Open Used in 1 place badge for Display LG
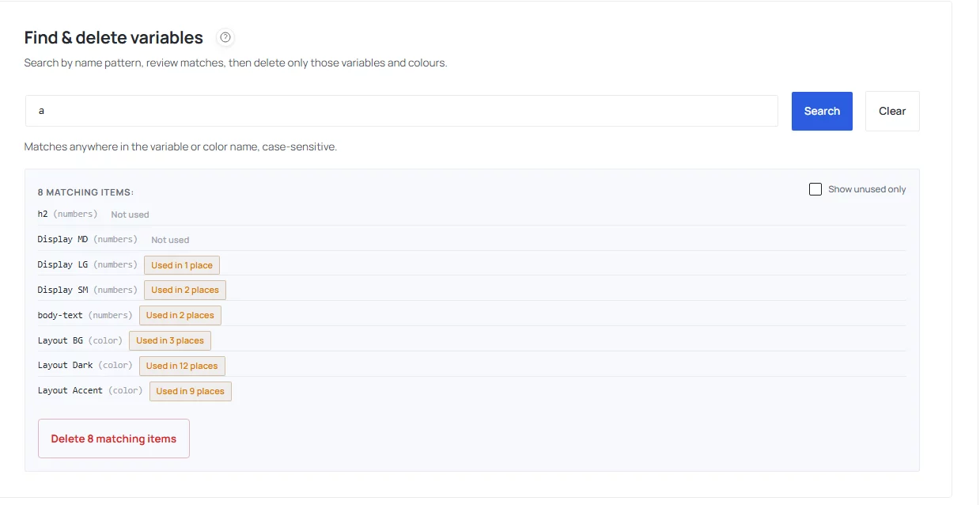The height and width of the screenshot is (505, 980). pyautogui.click(x=182, y=265)
